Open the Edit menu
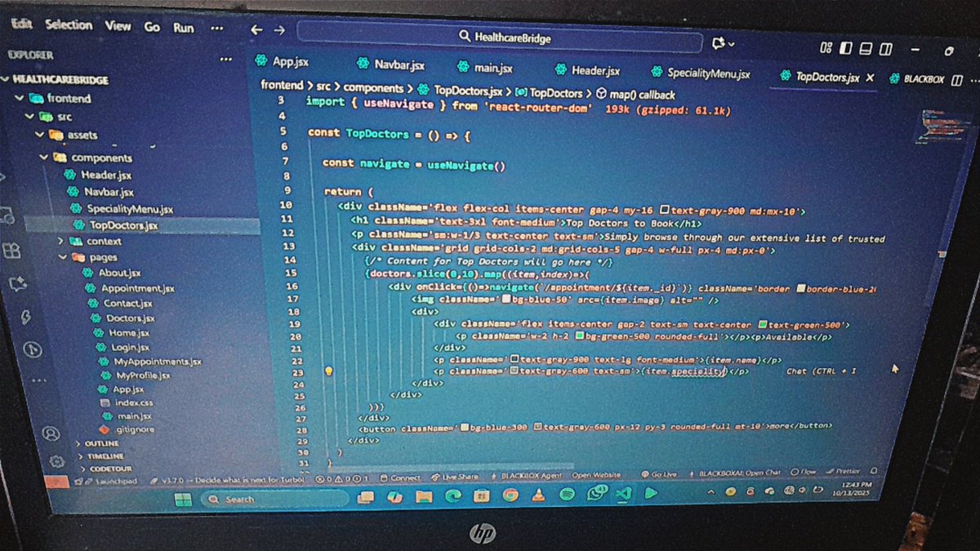 click(22, 24)
